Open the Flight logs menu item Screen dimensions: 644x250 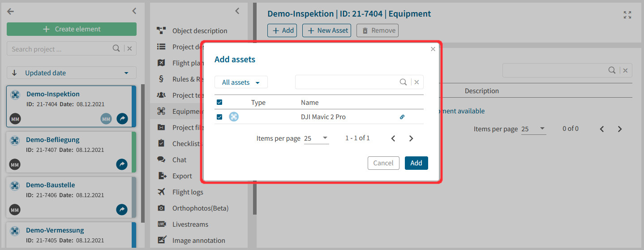pyautogui.click(x=188, y=192)
